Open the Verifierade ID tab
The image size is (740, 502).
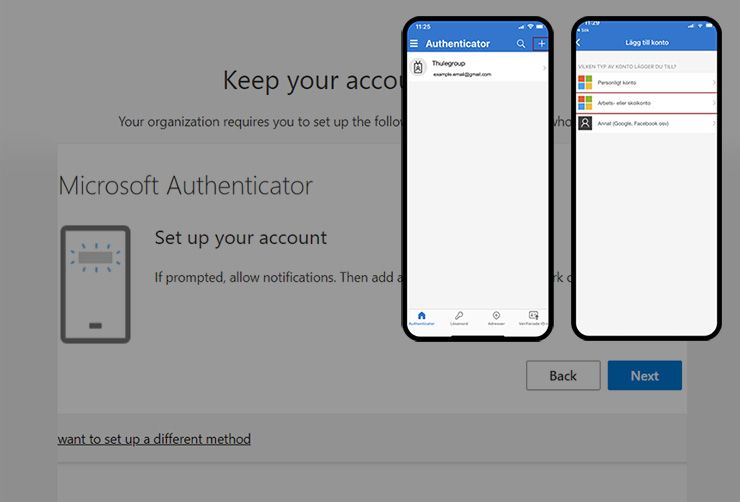coord(533,318)
